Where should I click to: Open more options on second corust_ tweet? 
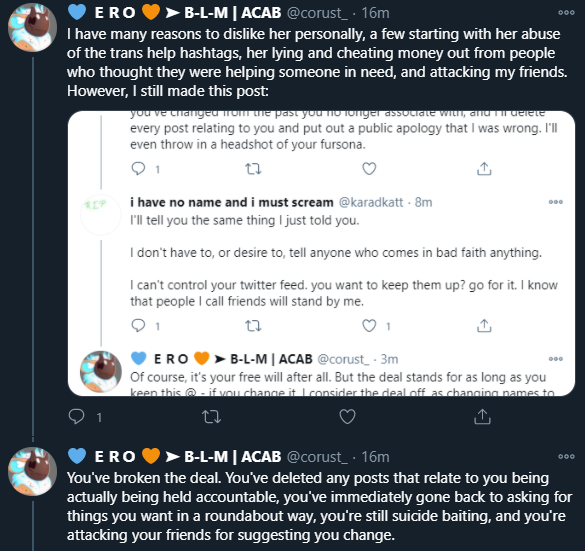coord(566,456)
